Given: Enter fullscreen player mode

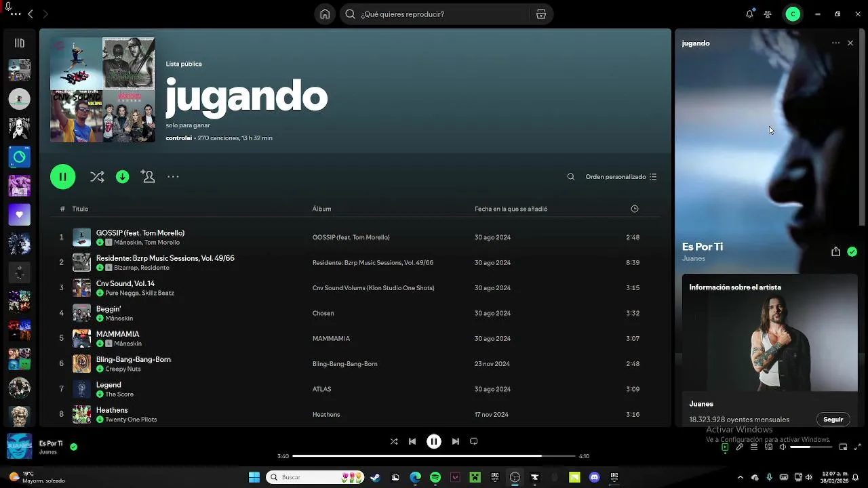Looking at the screenshot, I should click(857, 447).
